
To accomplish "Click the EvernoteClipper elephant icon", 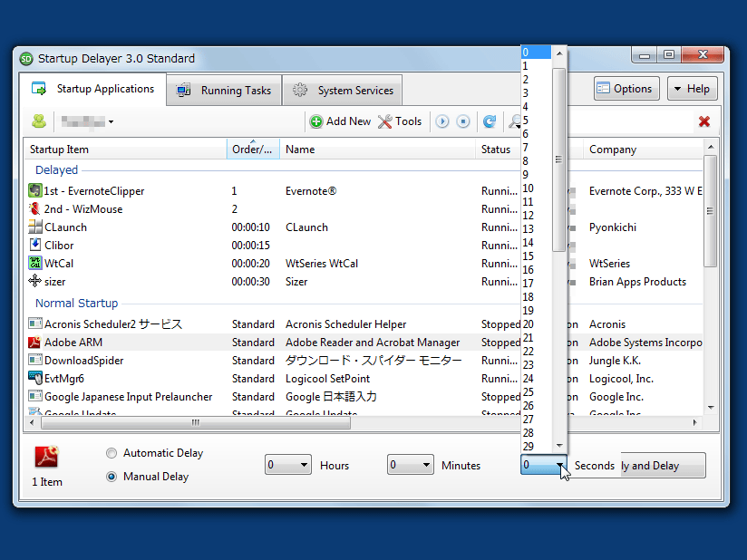I will tap(34, 191).
